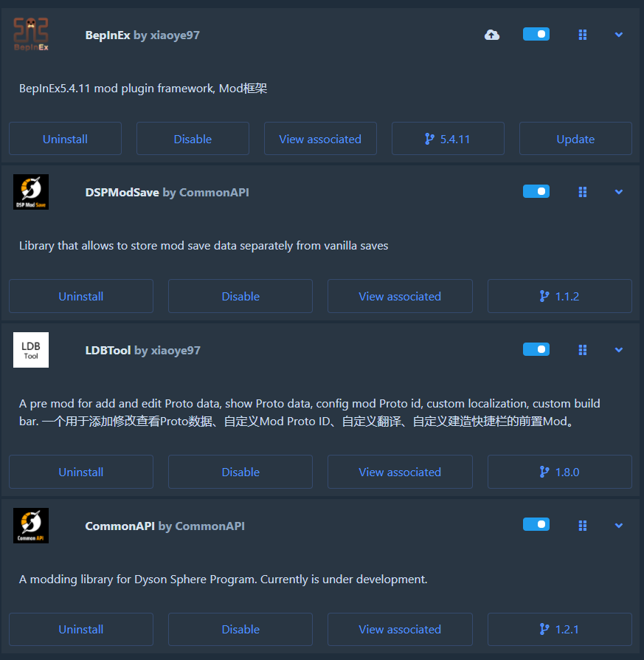Click the CommonAPI mod logo
The height and width of the screenshot is (660, 644).
[x=31, y=526]
